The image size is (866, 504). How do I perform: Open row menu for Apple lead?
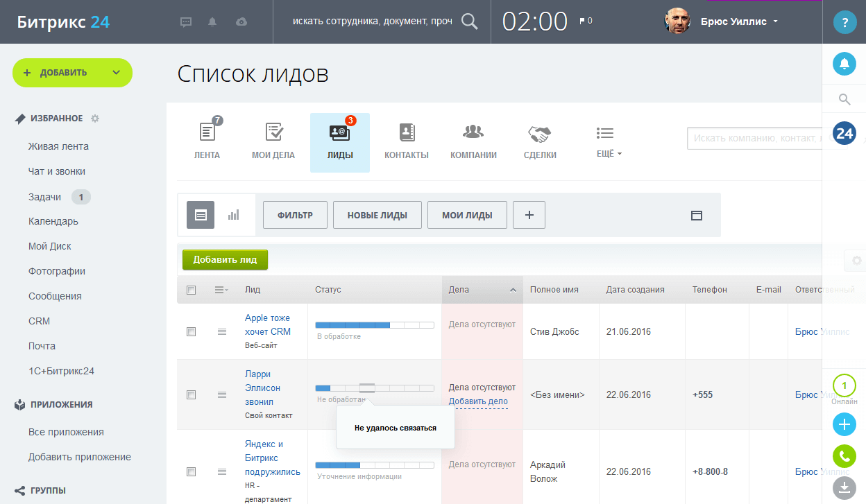222,332
